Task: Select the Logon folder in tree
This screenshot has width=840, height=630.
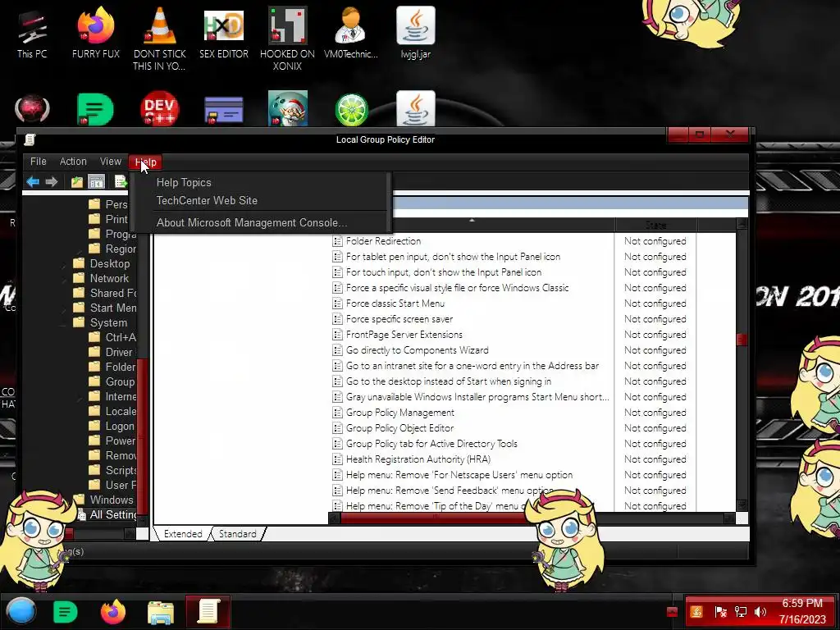Action: point(120,426)
